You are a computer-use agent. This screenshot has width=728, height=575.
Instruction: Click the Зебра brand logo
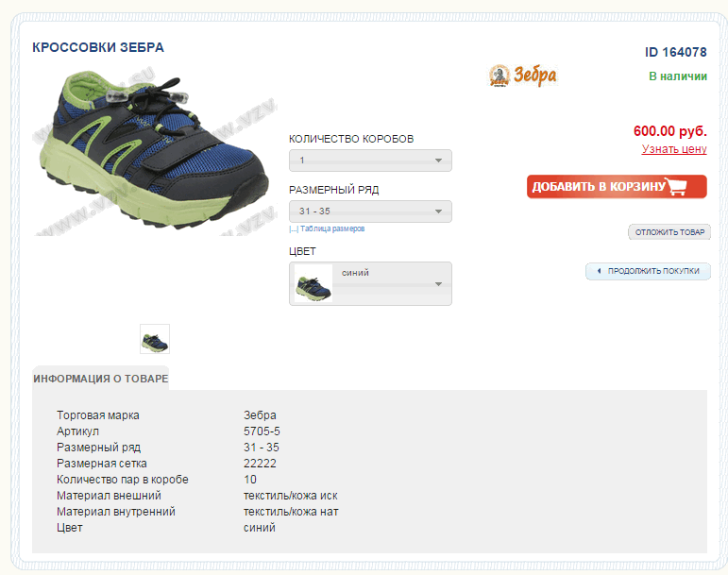coord(522,76)
